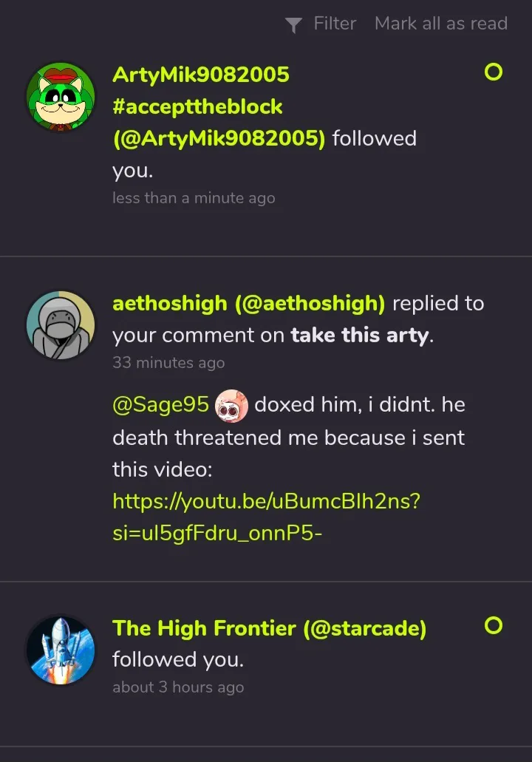532x762 pixels.
Task: Click the @Sage95 mention
Action: pyautogui.click(x=160, y=405)
